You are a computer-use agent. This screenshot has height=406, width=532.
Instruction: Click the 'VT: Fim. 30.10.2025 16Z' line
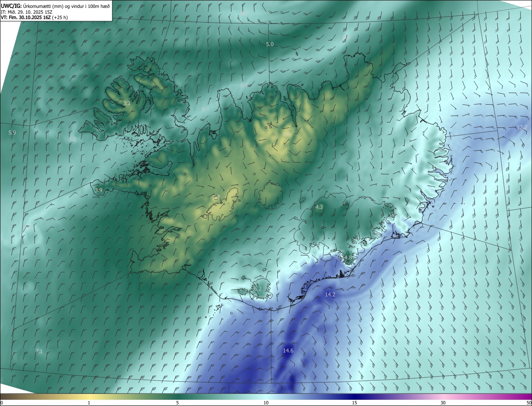[x=34, y=17]
